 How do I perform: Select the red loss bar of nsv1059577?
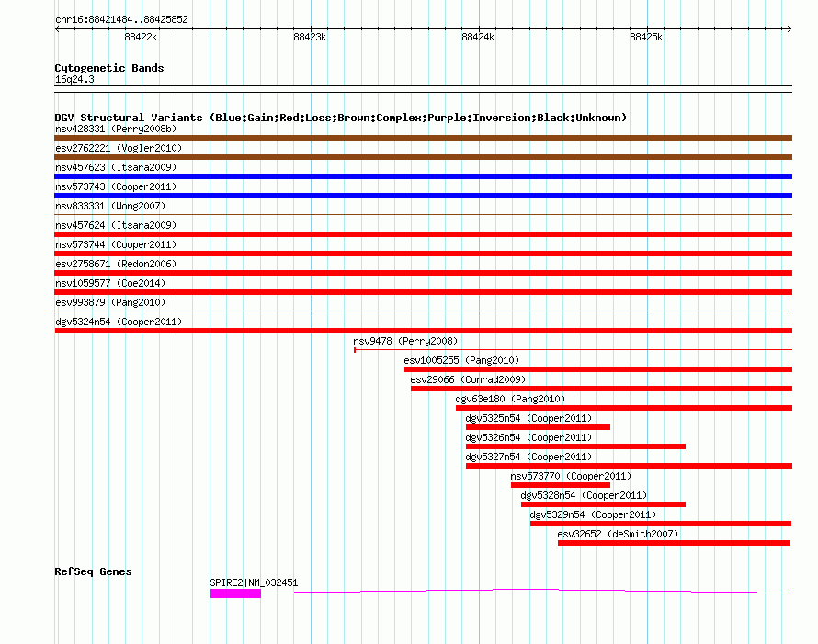pos(423,292)
